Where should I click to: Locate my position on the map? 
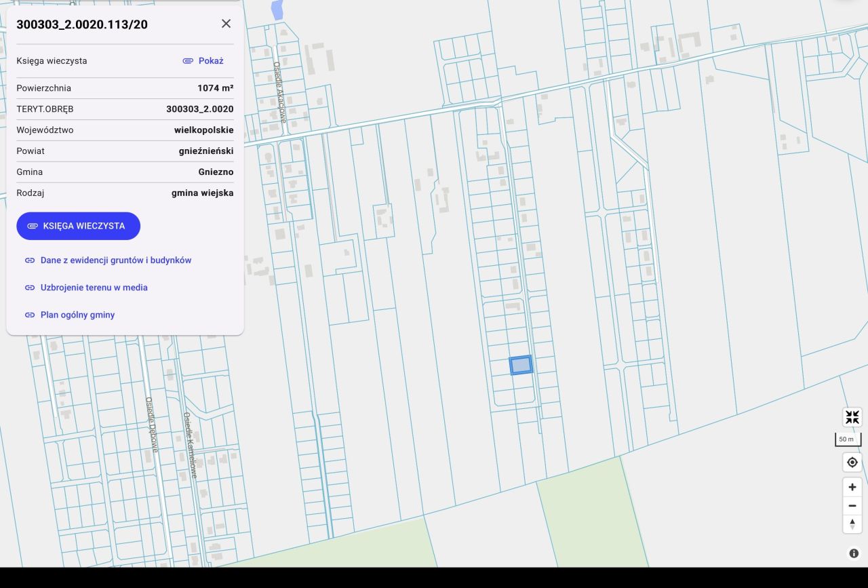coord(852,463)
